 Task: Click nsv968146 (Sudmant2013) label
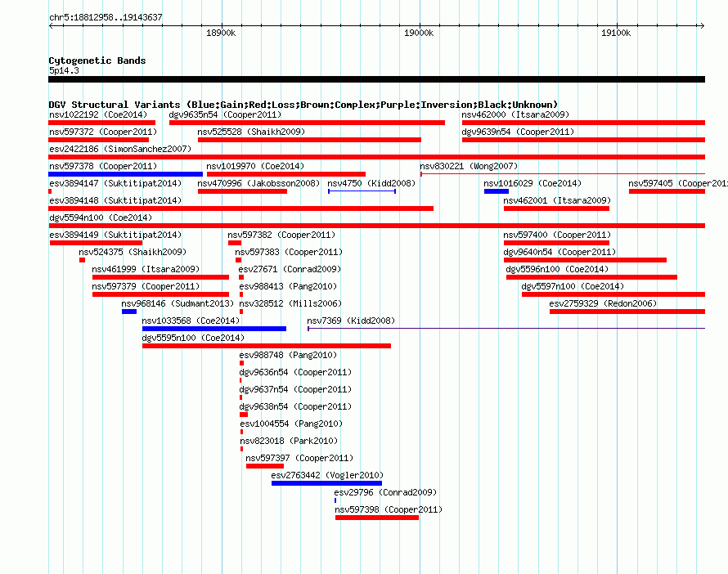click(178, 303)
